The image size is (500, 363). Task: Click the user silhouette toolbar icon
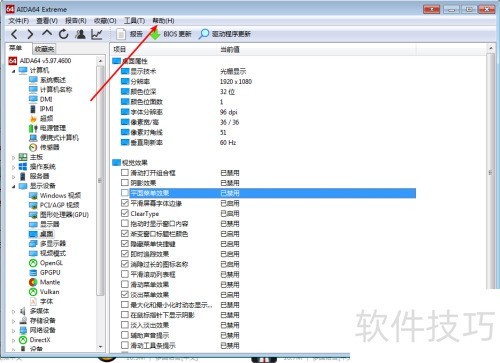coord(80,34)
